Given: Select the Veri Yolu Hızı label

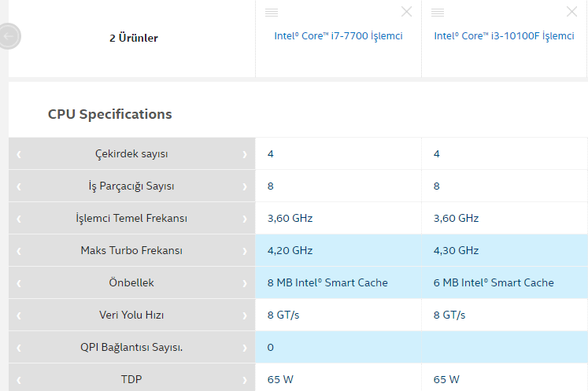Looking at the screenshot, I should pyautogui.click(x=131, y=315).
